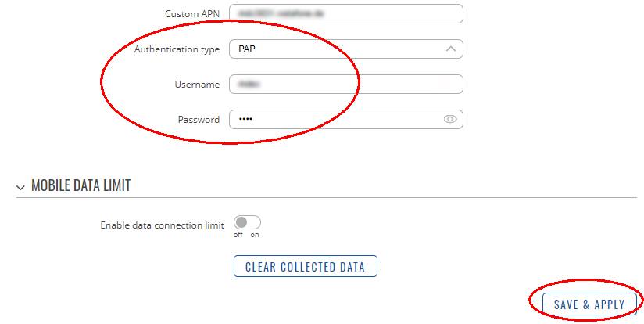This screenshot has width=644, height=324.
Task: Click the Save & Apply button
Action: (589, 304)
